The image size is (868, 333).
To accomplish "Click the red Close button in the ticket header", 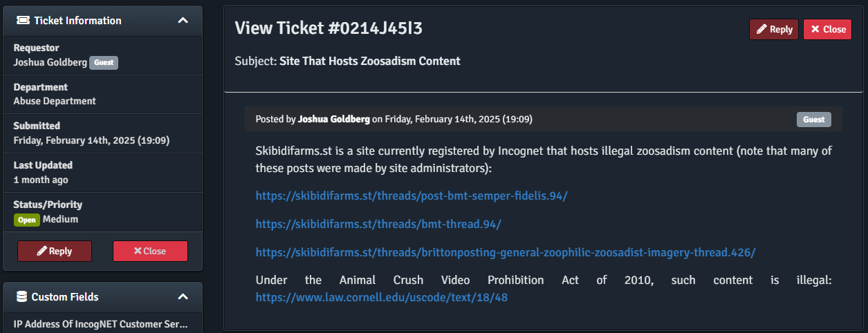I will tap(827, 30).
